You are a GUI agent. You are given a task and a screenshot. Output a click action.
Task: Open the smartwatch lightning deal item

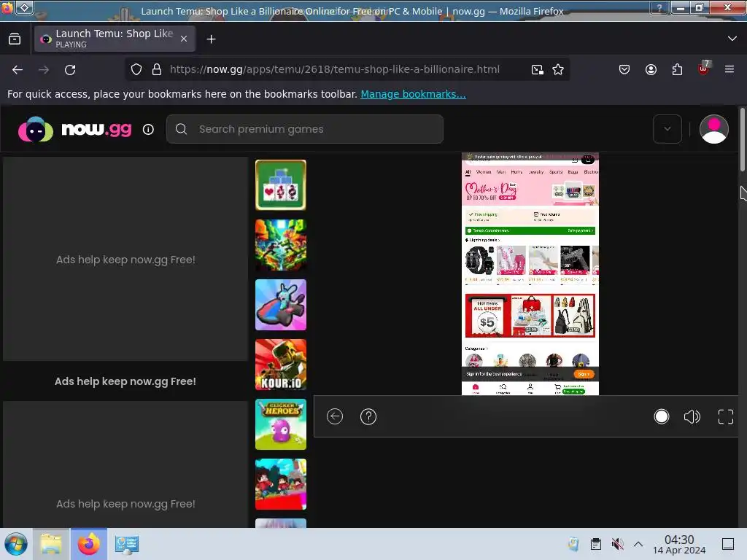tap(479, 260)
